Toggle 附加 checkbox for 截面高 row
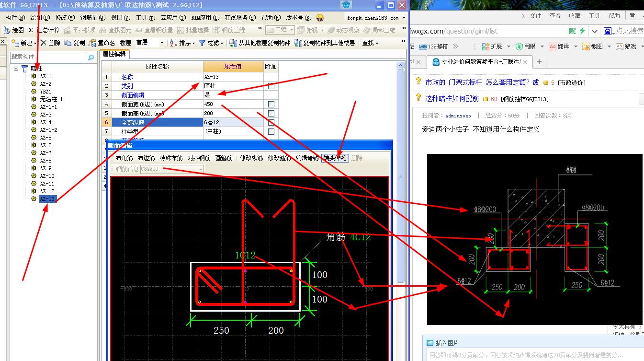Viewport: 644px width, 361px height. pyautogui.click(x=271, y=113)
